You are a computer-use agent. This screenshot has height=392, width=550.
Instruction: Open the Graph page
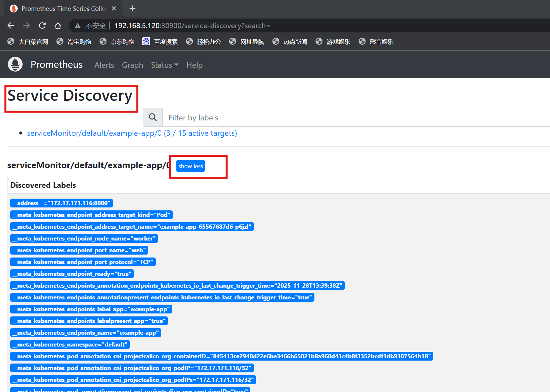[133, 65]
